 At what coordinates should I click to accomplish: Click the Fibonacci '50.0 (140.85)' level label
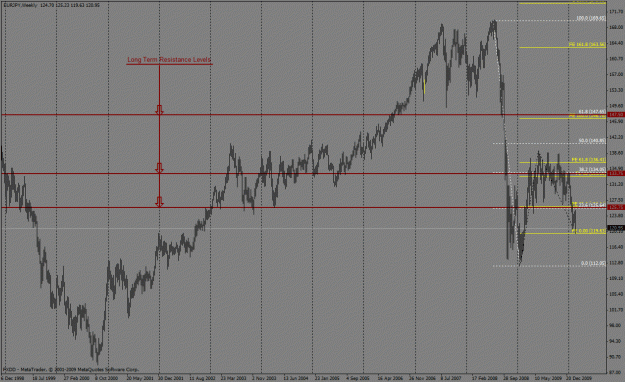pyautogui.click(x=592, y=141)
